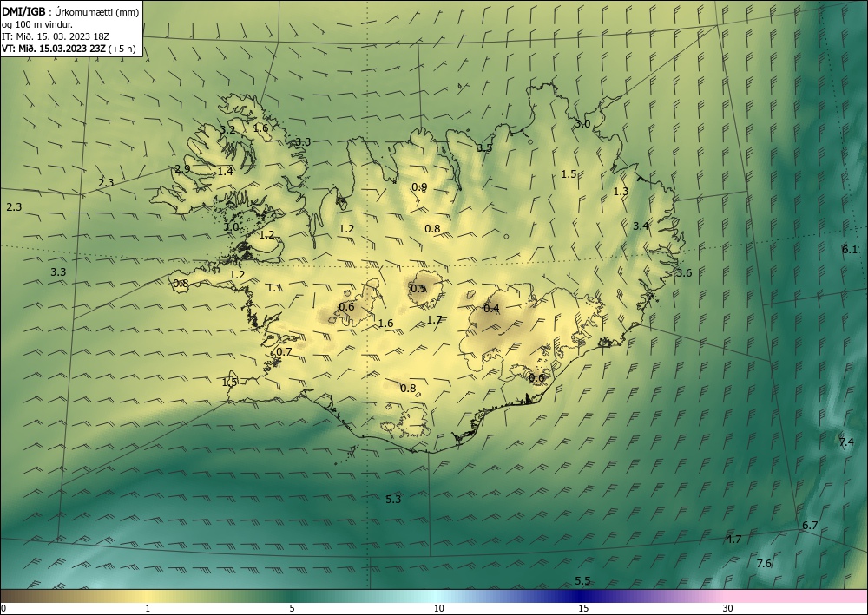The width and height of the screenshot is (868, 615).
Task: Click the 3.6 value on the east coast
Action: [684, 272]
